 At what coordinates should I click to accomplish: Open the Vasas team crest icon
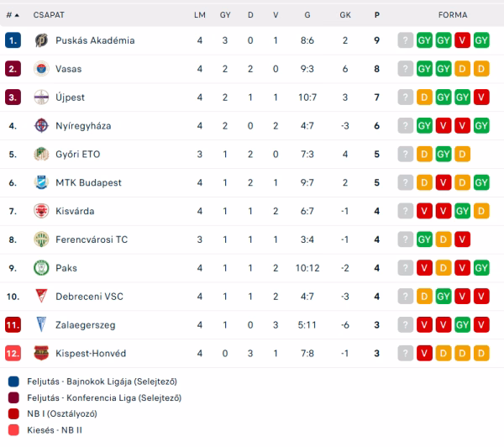coord(41,69)
